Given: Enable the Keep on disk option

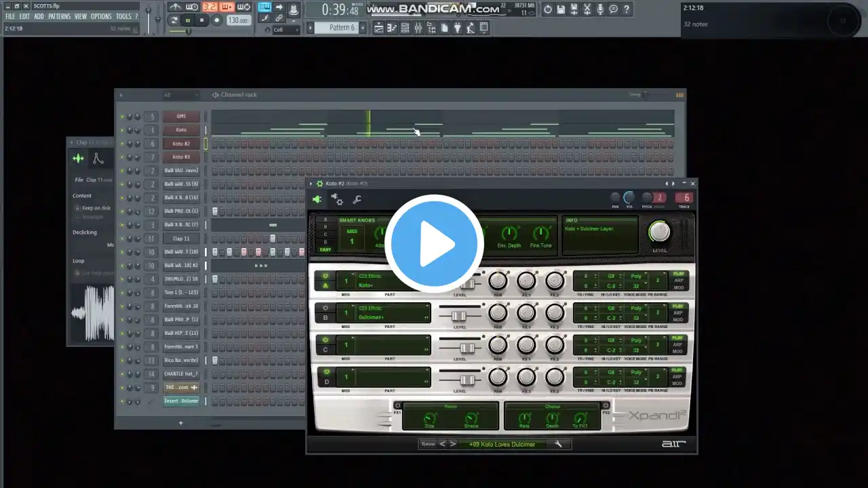Looking at the screenshot, I should pyautogui.click(x=77, y=208).
